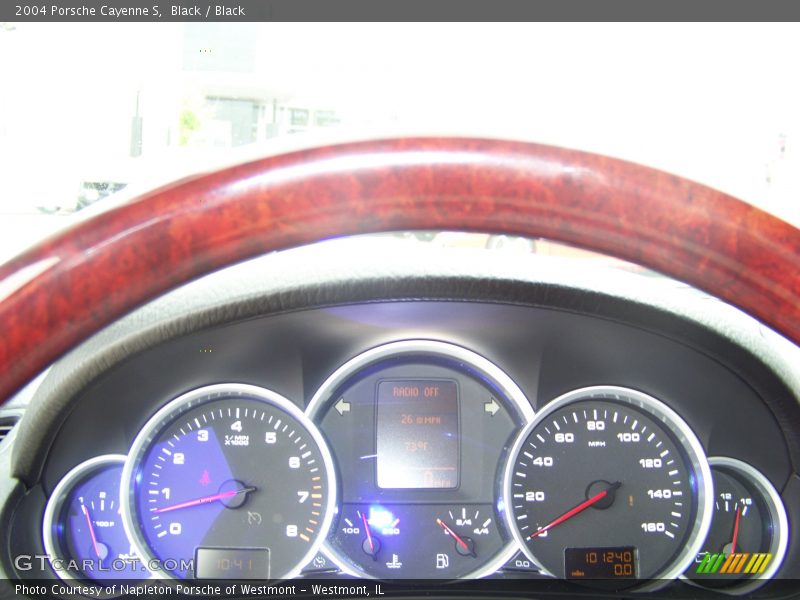Click the coolant temperature icon
Image resolution: width=800 pixels, height=600 pixels.
point(393,561)
